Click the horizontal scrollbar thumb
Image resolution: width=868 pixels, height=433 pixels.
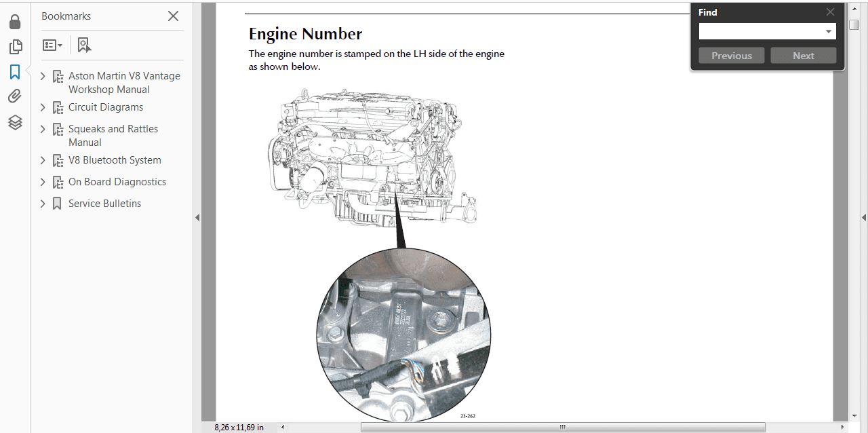click(563, 427)
